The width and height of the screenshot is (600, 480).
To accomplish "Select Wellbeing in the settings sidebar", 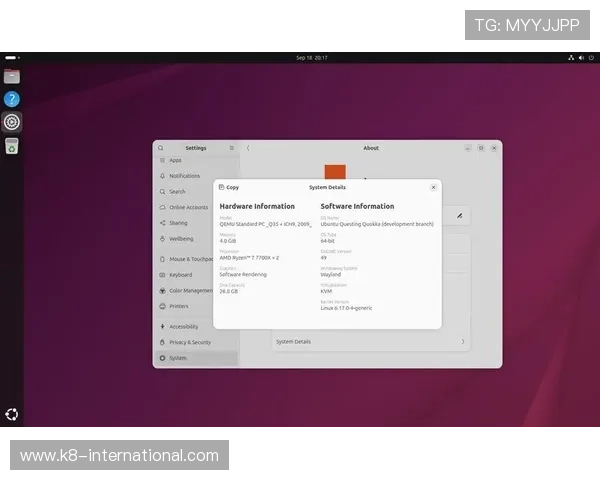I will pyautogui.click(x=181, y=239).
